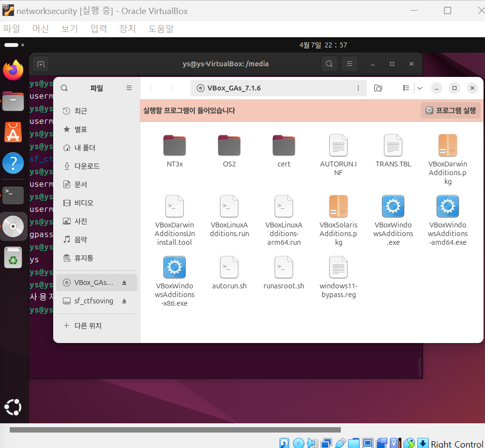485x448 pixels.
Task: Click the clock 4월 7일 22:57
Action: (323, 45)
